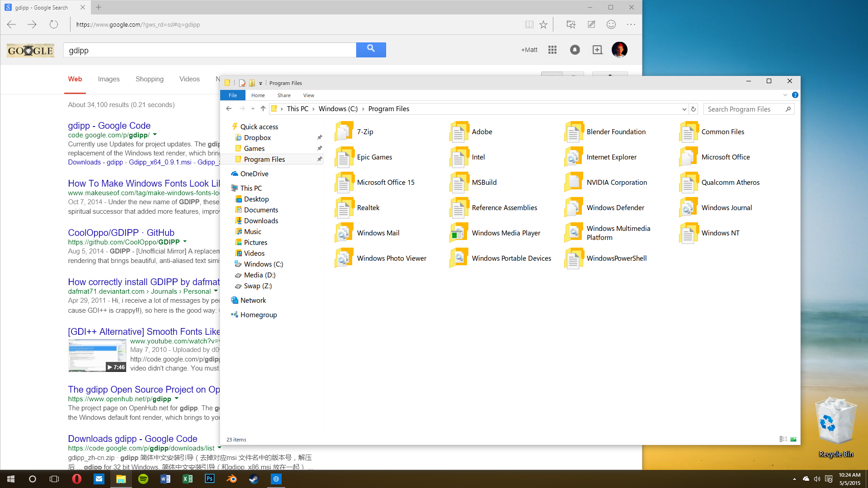The height and width of the screenshot is (488, 868).
Task: Expand options for github.com CoolOppo result
Action: [185, 242]
